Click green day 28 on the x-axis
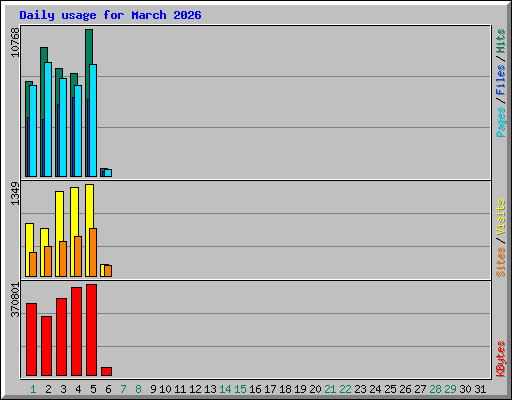 pos(435,389)
